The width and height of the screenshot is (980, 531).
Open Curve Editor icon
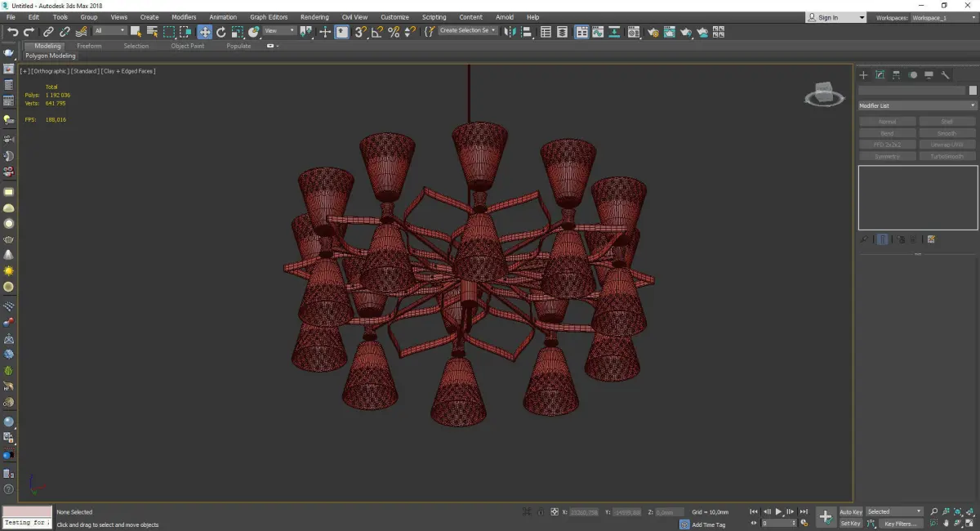tap(599, 32)
